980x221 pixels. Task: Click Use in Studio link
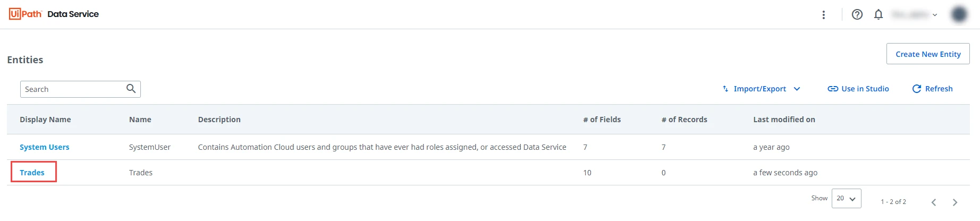(x=858, y=89)
